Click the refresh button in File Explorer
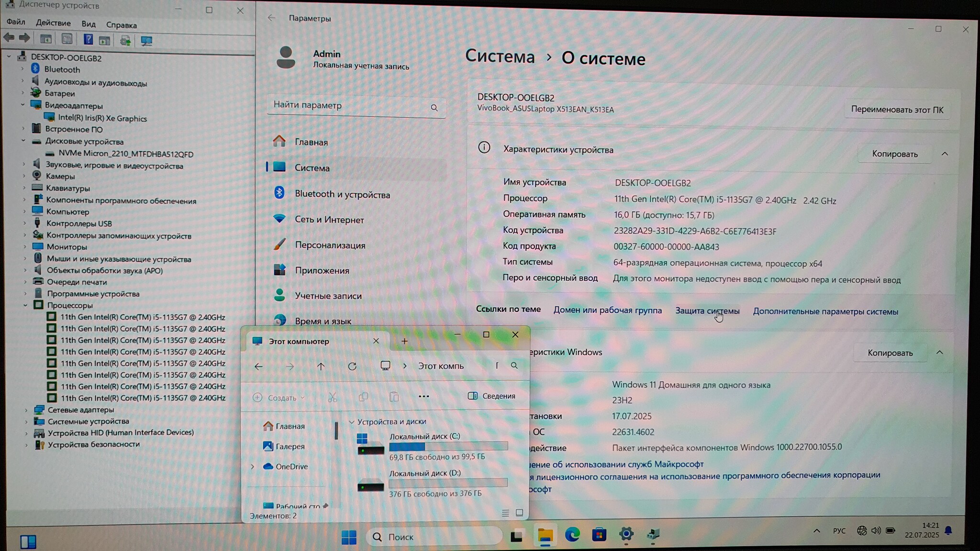The height and width of the screenshot is (551, 980). tap(352, 366)
